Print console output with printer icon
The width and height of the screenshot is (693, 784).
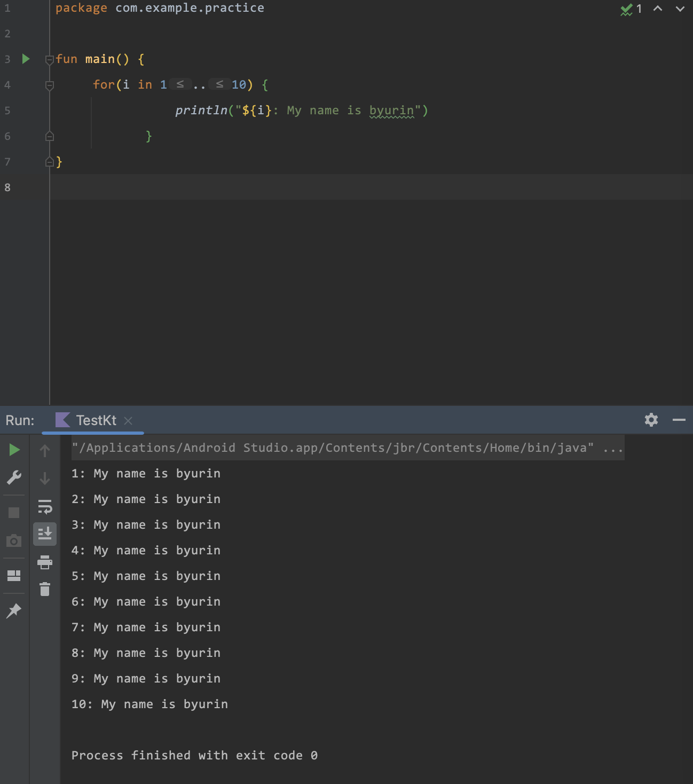45,562
